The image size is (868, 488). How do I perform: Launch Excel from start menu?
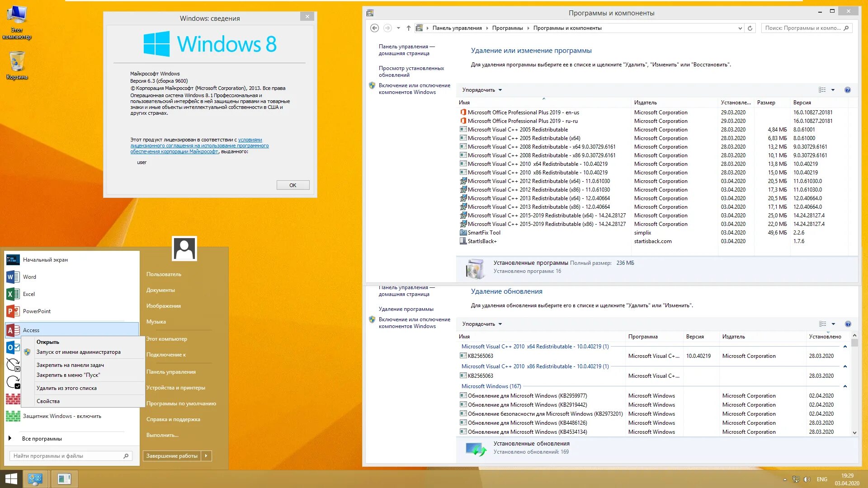[x=71, y=294]
